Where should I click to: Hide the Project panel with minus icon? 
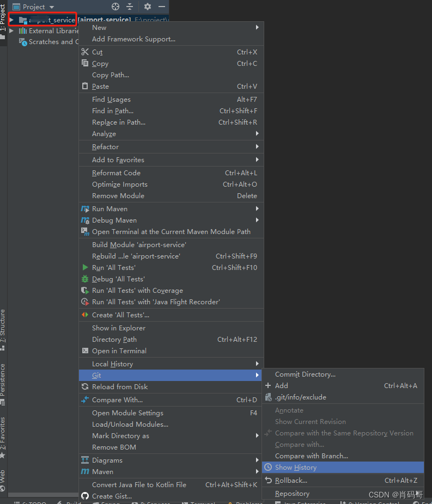[162, 7]
